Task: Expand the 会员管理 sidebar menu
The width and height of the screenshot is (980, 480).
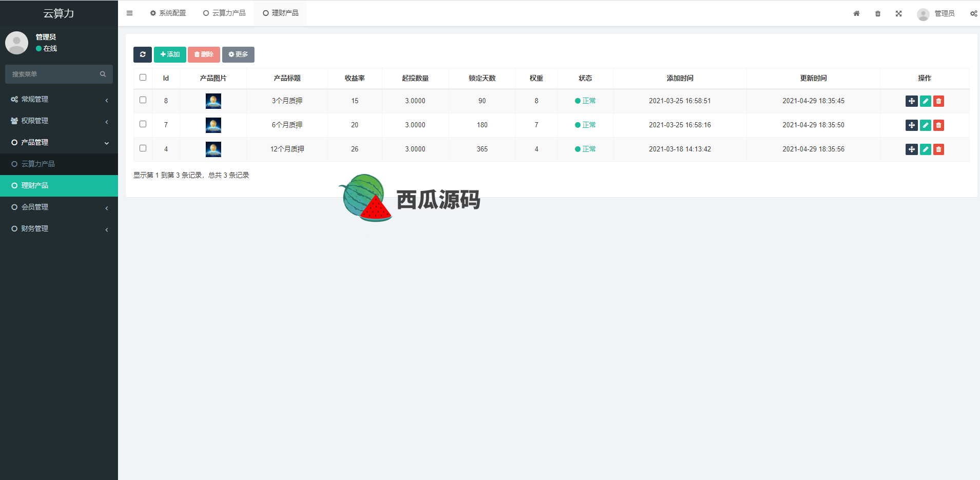Action: 59,207
